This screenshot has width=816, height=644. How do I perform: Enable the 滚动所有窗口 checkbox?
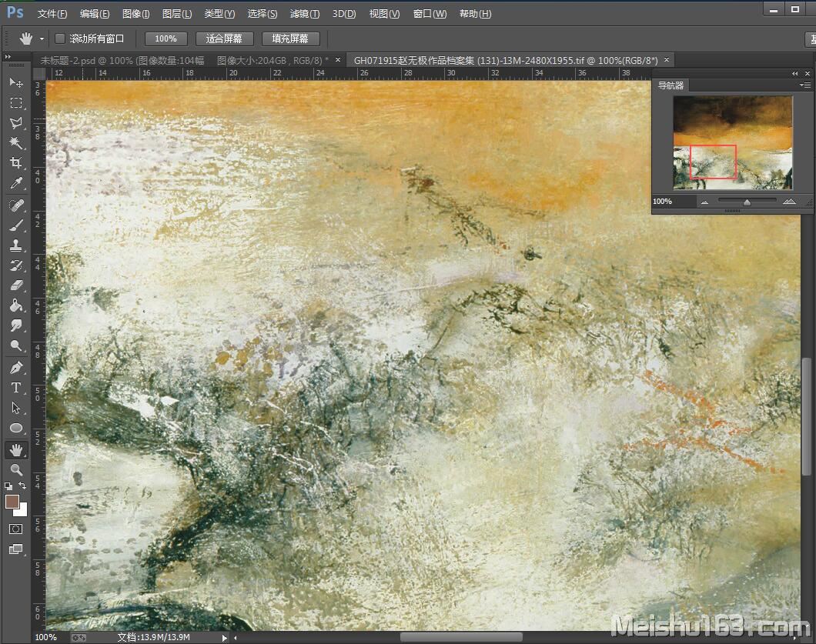[60, 38]
